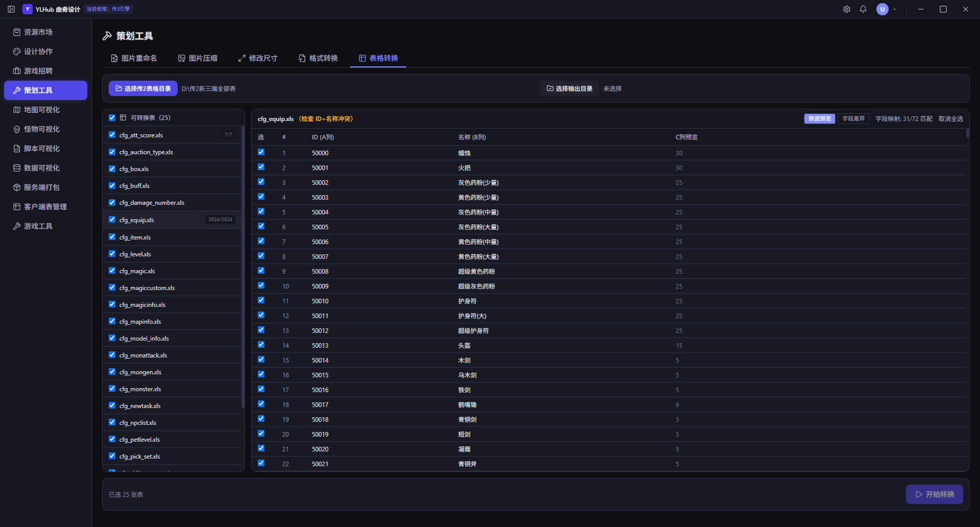
Task: Switch to 字段差异 view
Action: click(853, 118)
